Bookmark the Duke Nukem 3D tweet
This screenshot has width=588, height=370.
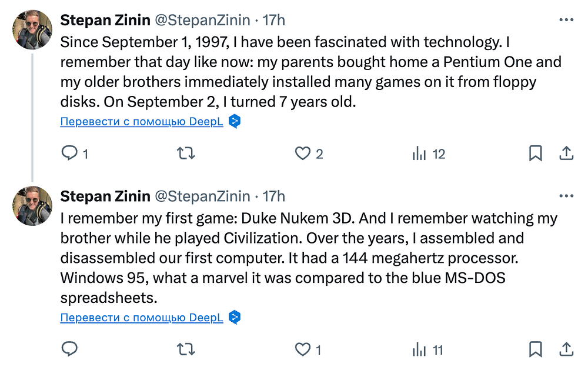535,350
